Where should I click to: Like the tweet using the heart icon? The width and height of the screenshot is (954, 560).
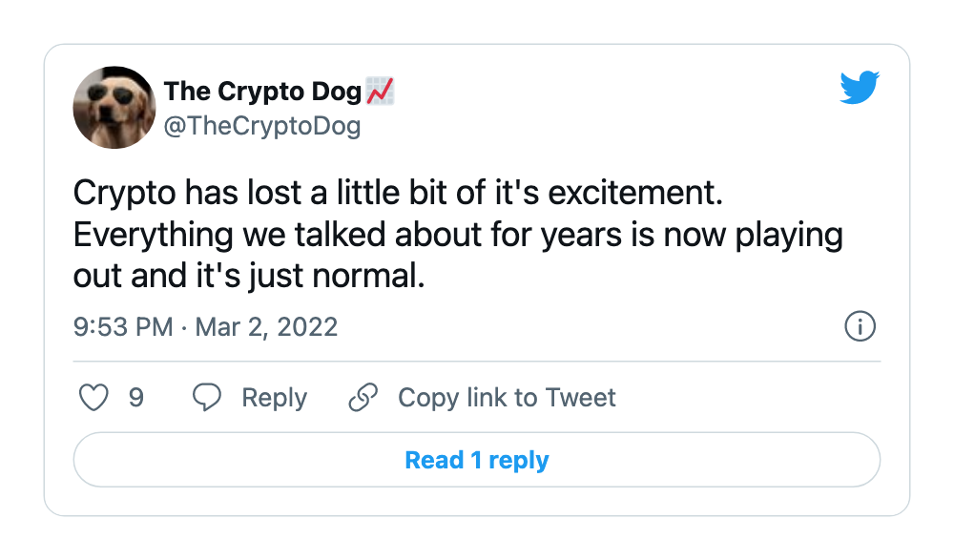pyautogui.click(x=93, y=397)
